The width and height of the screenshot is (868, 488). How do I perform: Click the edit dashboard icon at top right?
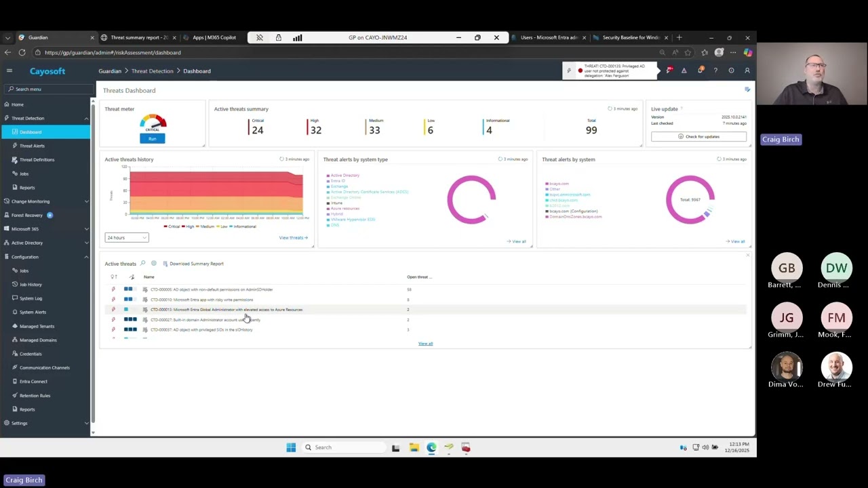[747, 89]
